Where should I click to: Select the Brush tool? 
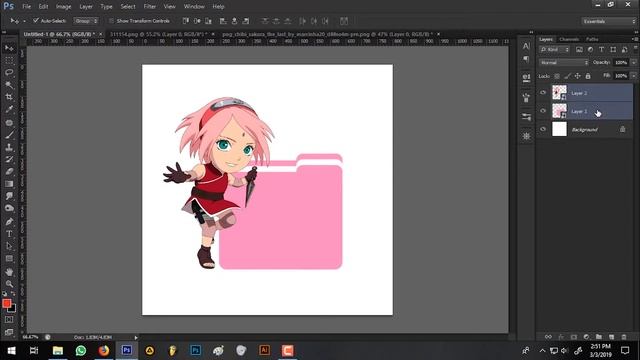9,134
